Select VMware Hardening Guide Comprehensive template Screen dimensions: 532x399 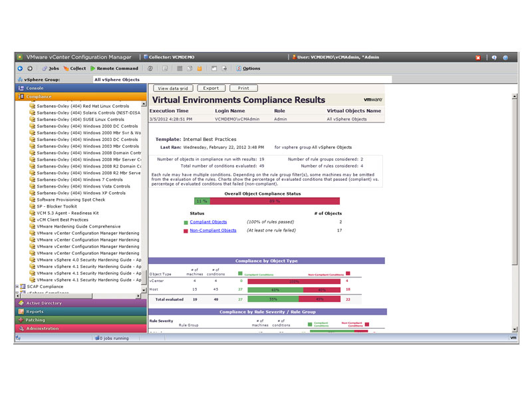pyautogui.click(x=78, y=227)
